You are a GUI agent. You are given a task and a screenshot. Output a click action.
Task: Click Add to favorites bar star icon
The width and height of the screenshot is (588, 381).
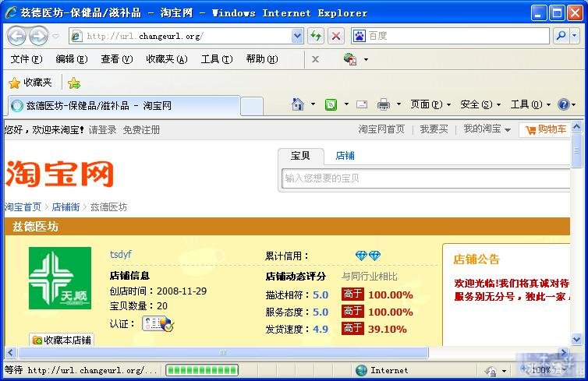pos(74,83)
